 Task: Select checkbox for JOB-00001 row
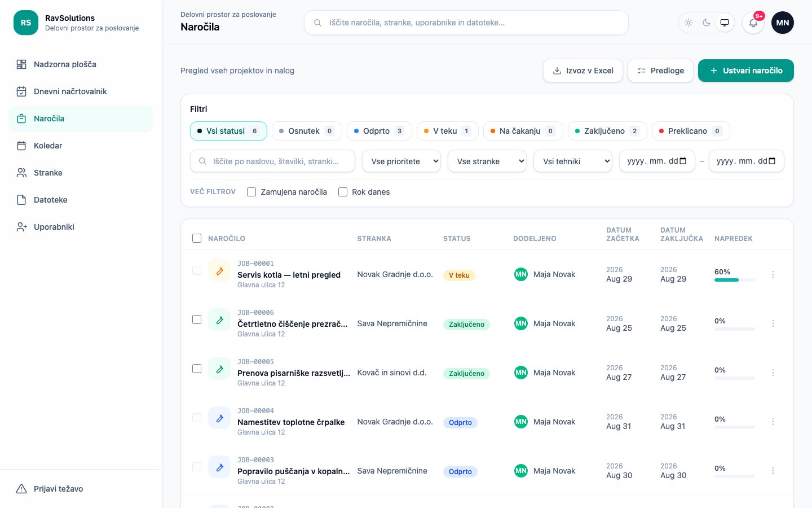197,270
